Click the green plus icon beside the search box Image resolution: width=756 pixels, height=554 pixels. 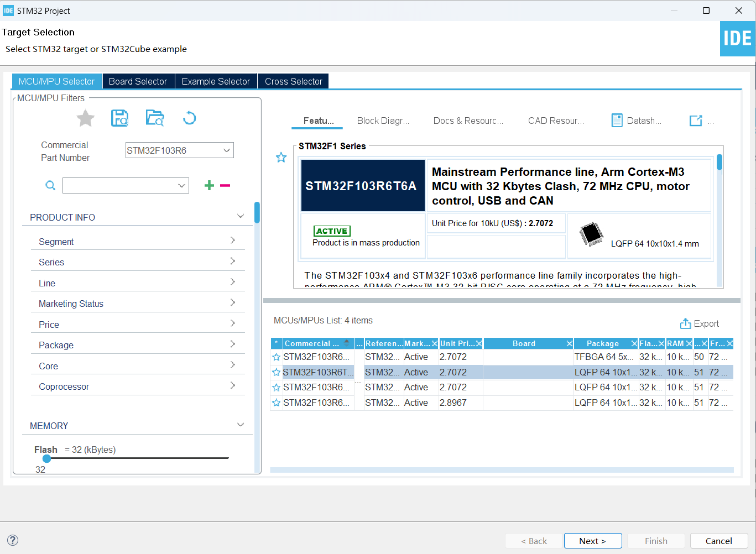pos(209,185)
